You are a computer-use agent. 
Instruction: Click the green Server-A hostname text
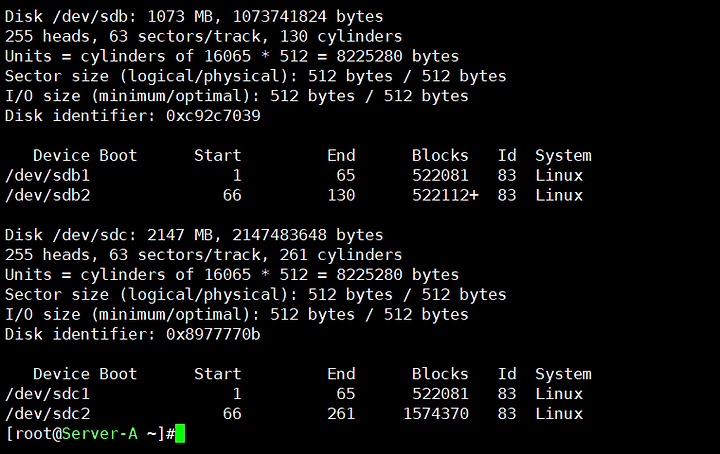coord(100,433)
